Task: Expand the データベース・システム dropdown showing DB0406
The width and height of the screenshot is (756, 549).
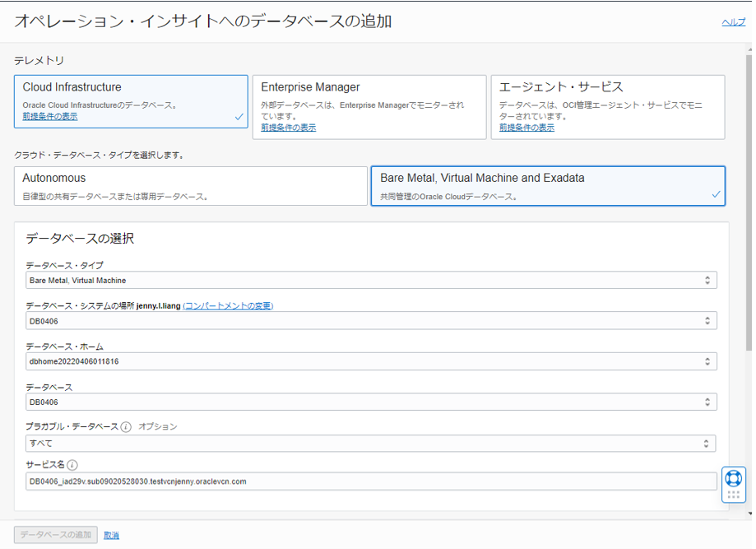Action: point(371,321)
